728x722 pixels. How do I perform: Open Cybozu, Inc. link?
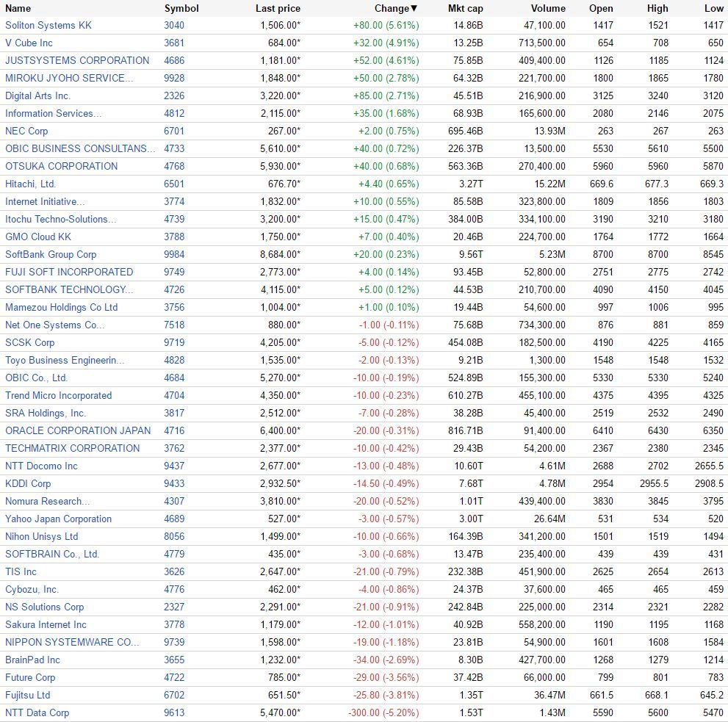pyautogui.click(x=32, y=590)
